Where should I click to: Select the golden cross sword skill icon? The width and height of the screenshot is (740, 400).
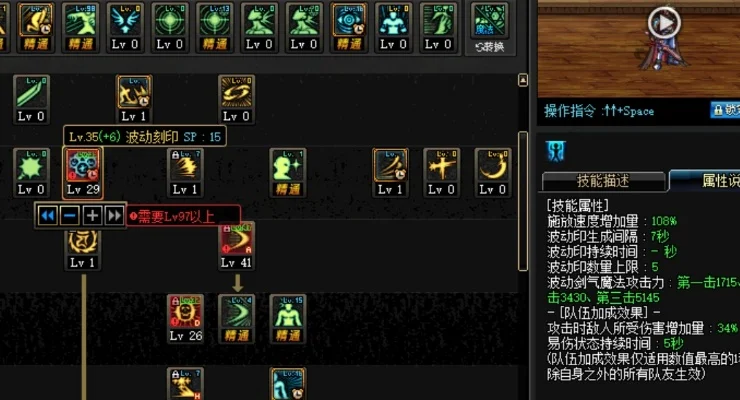(x=442, y=172)
